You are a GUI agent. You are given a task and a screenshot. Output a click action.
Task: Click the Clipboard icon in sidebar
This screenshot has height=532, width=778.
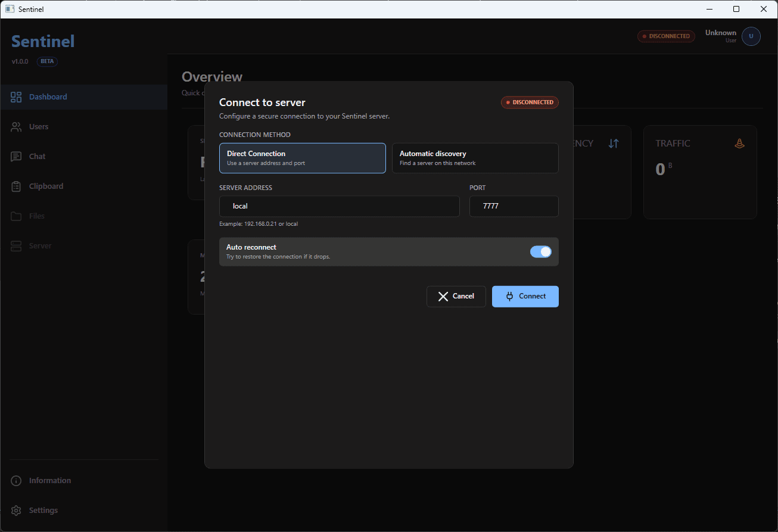point(16,186)
